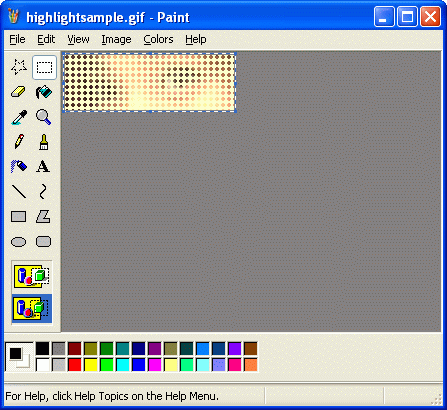
Task: Select the Magnifier tool
Action: tap(44, 117)
